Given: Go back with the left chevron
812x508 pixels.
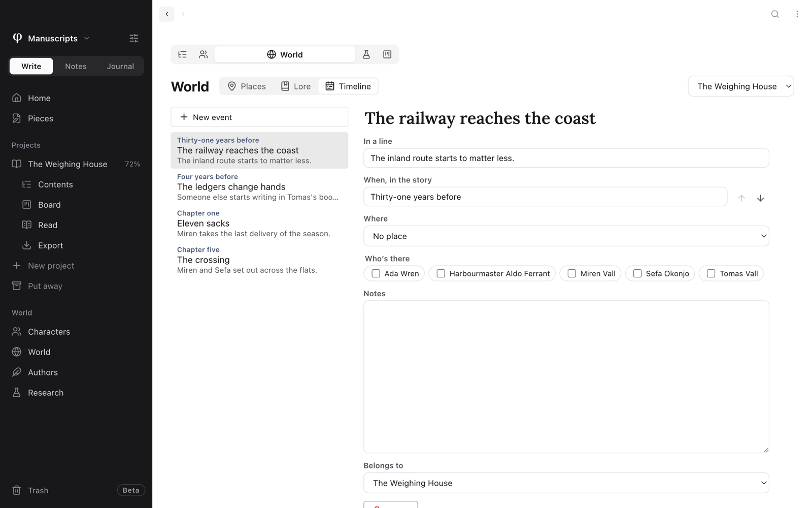Looking at the screenshot, I should click(x=167, y=14).
